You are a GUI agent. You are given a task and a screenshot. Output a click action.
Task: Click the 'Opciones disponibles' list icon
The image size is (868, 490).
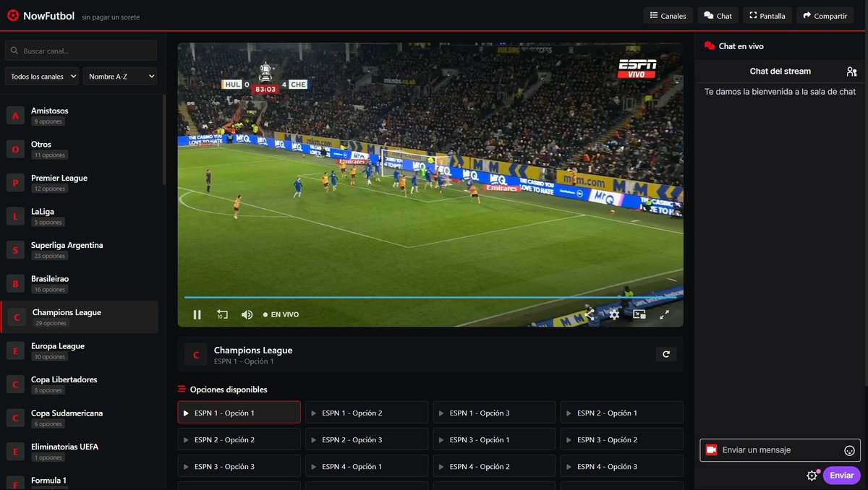[182, 390]
